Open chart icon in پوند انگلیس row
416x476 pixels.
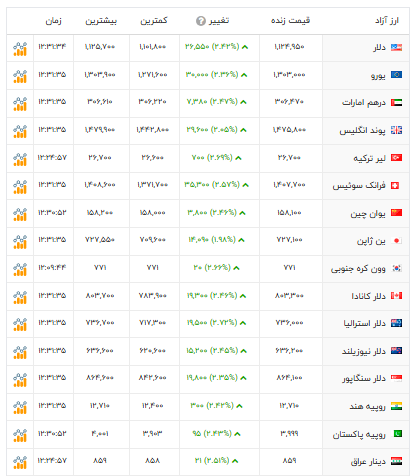[x=20, y=131]
